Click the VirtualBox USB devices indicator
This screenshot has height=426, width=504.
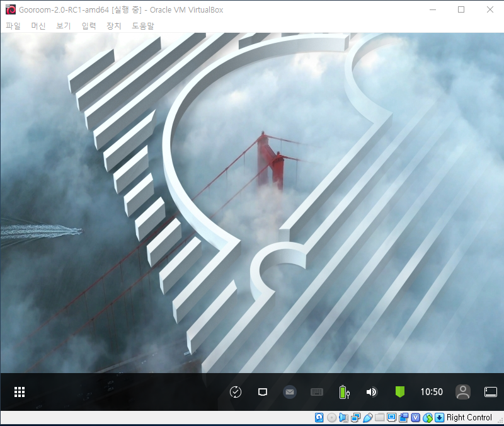368,417
